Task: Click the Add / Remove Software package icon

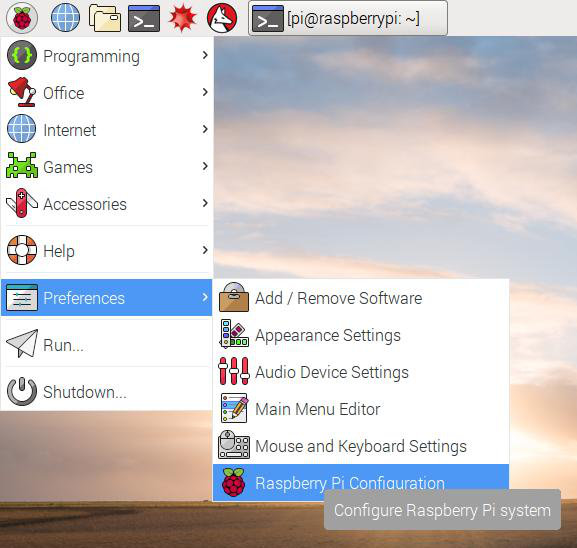Action: (234, 297)
